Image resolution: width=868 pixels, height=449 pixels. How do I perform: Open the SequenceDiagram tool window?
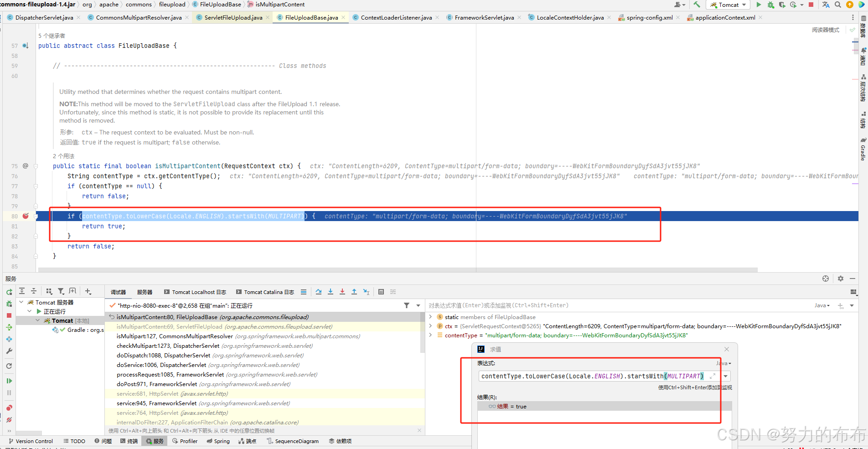[x=293, y=441]
